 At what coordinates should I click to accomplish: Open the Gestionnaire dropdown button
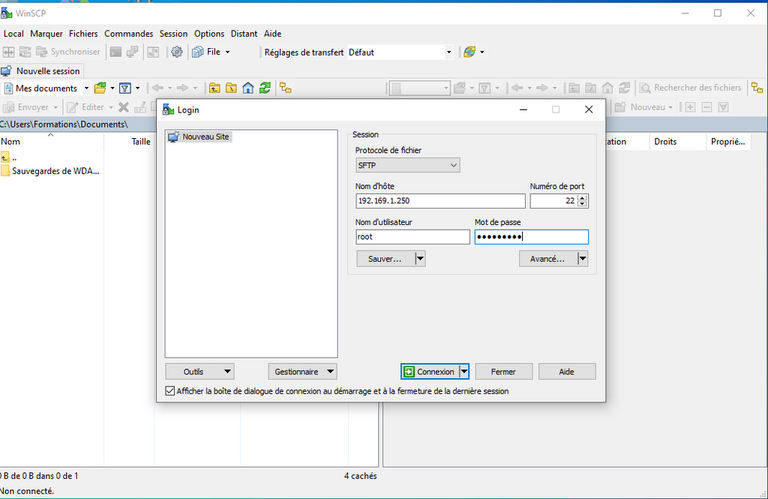(x=302, y=372)
